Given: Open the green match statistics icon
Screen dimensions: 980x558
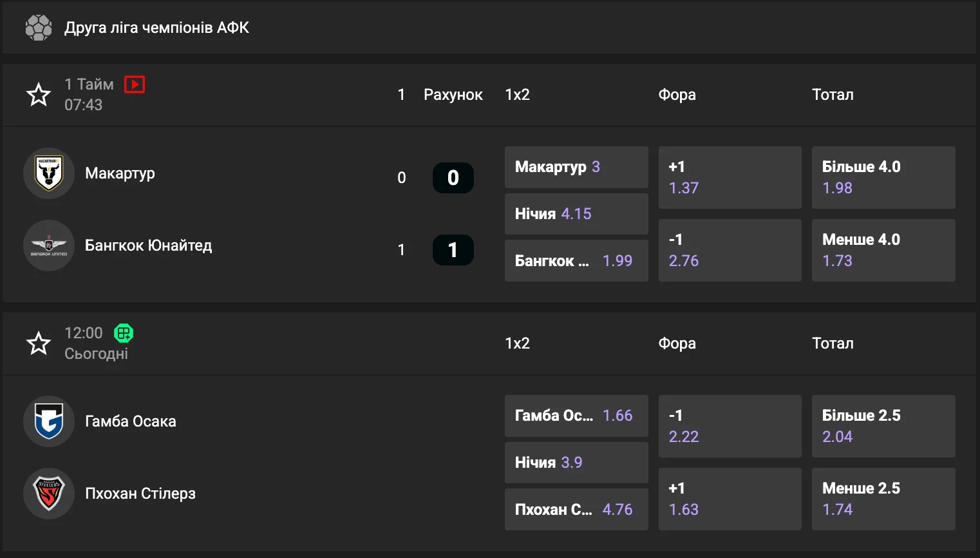Looking at the screenshot, I should coord(124,333).
